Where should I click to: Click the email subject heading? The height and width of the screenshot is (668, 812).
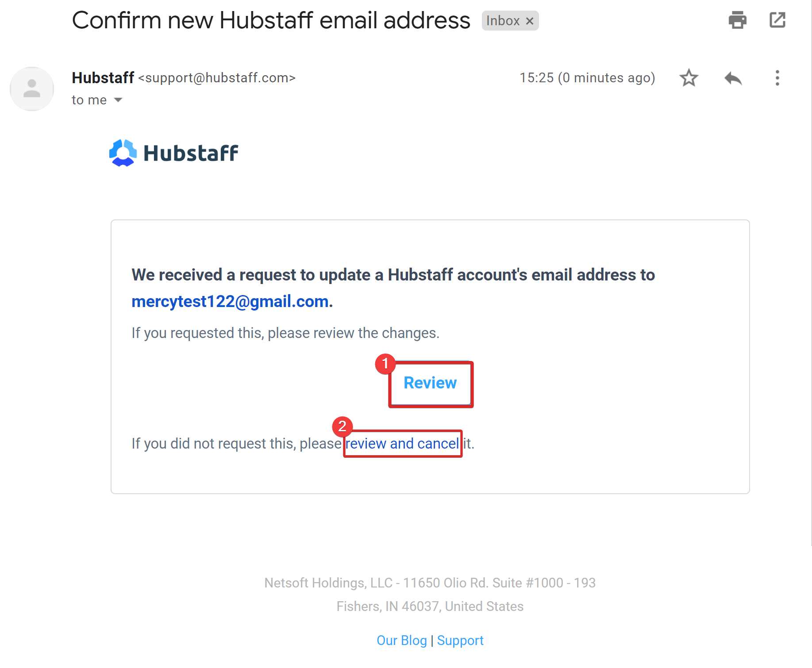click(271, 20)
